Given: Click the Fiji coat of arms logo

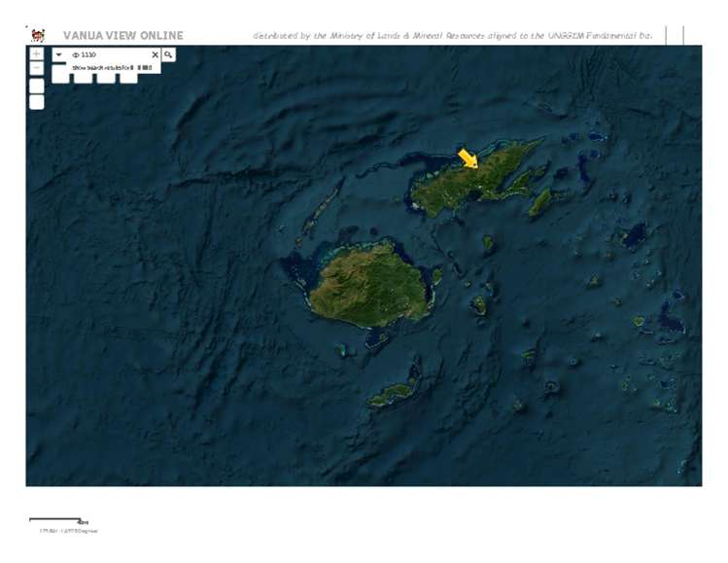Looking at the screenshot, I should (x=38, y=35).
